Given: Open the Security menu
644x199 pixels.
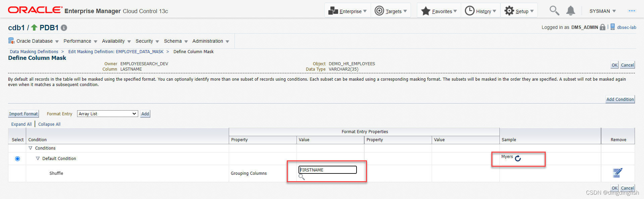Looking at the screenshot, I should (x=147, y=41).
